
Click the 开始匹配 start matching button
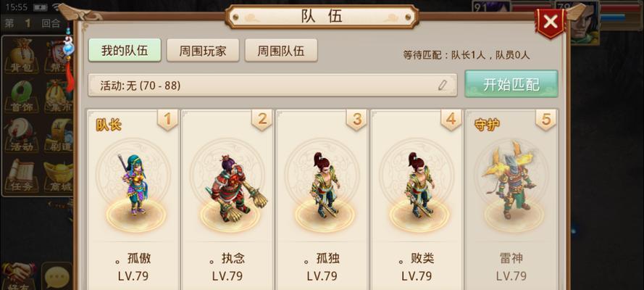(x=511, y=84)
